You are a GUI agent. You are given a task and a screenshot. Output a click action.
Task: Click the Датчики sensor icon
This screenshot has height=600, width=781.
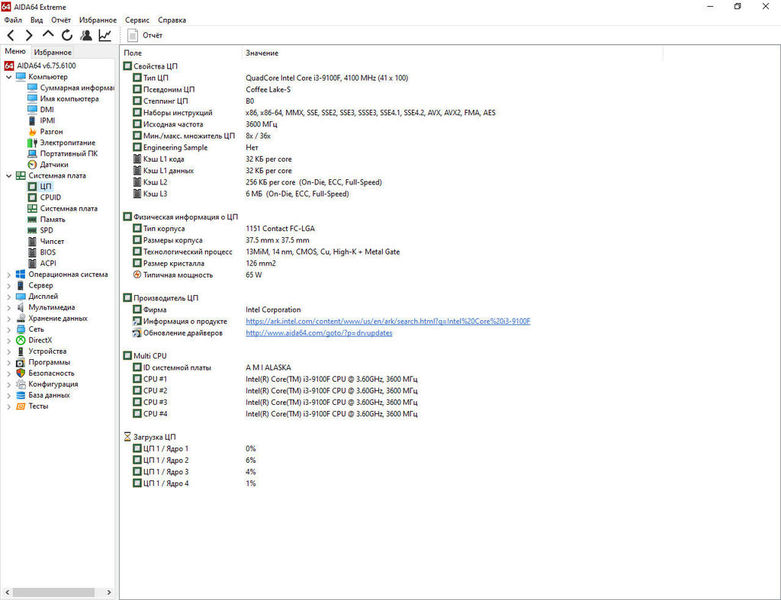click(x=32, y=164)
